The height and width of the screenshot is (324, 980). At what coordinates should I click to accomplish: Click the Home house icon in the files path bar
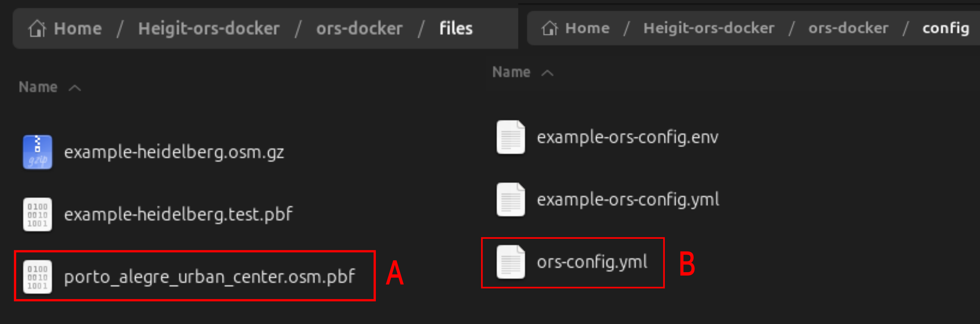(37, 28)
